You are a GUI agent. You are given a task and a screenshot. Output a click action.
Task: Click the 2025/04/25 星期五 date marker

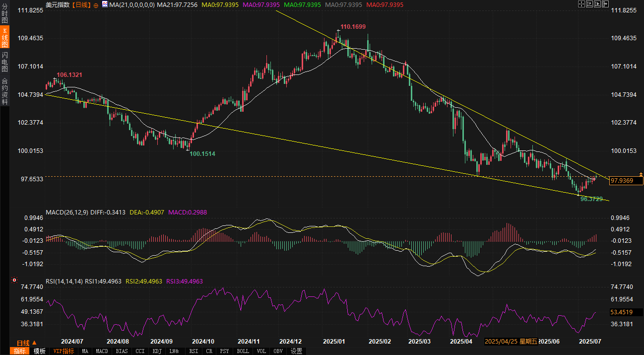click(511, 342)
